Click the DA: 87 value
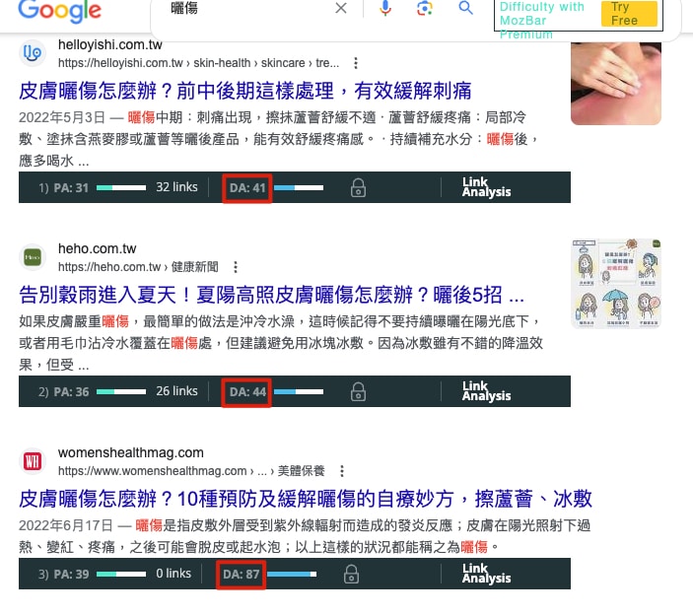693x616 pixels. [x=241, y=574]
